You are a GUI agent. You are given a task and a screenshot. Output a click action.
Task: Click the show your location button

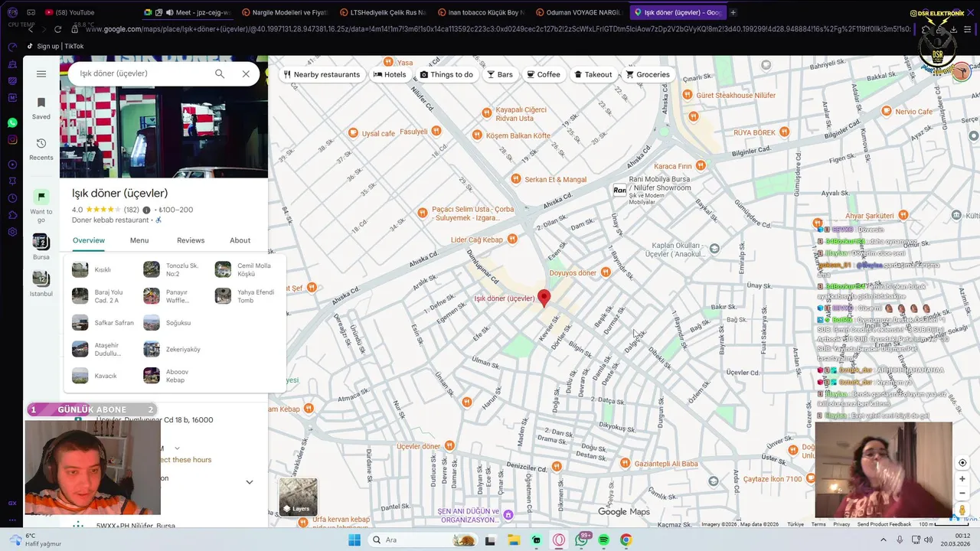point(962,463)
